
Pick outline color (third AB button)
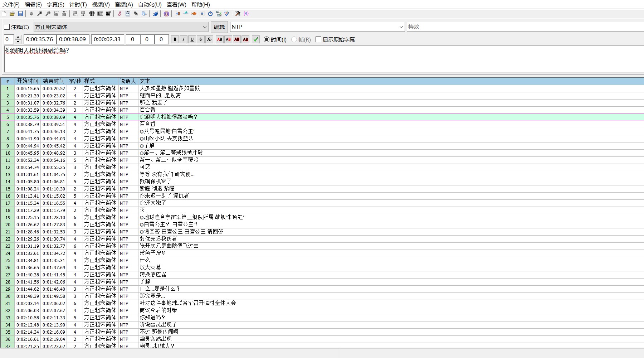[237, 39]
